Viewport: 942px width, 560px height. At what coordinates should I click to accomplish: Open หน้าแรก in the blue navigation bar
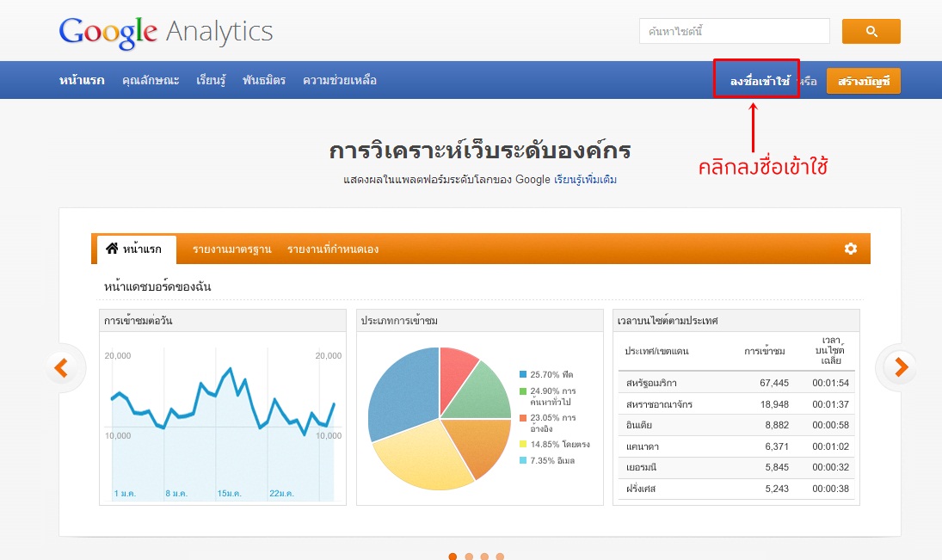82,80
